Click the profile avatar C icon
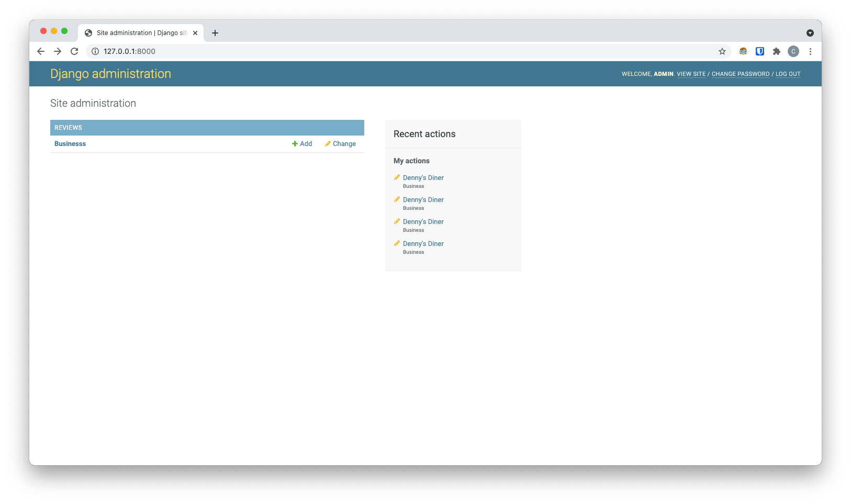 793,51
